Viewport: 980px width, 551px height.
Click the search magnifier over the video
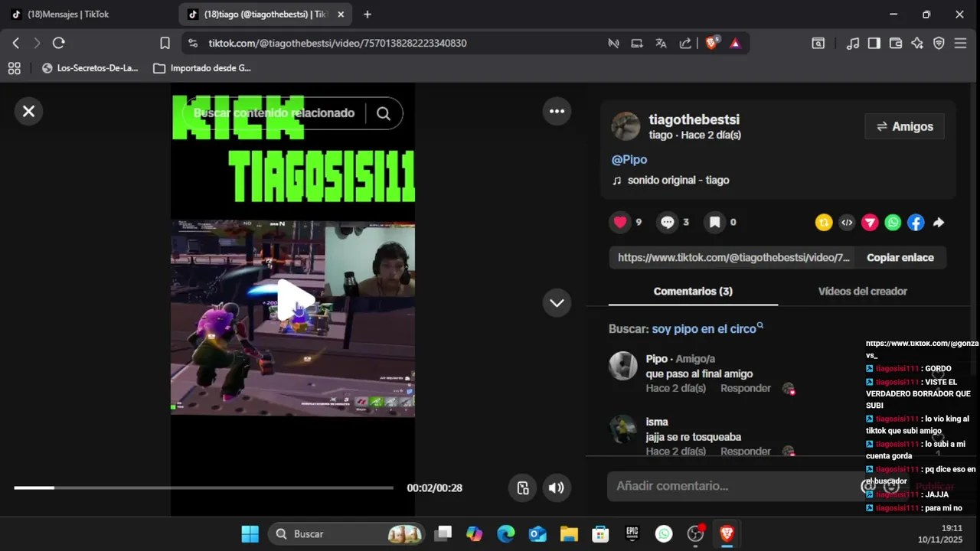tap(384, 113)
